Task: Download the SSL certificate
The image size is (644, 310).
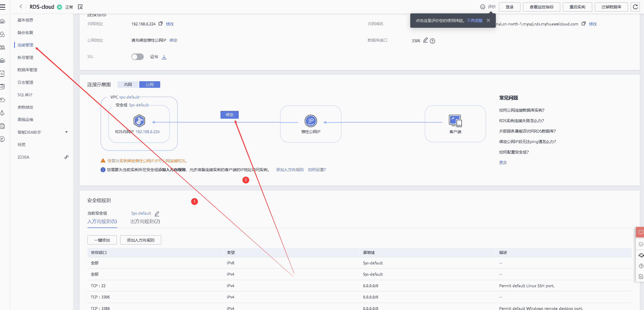Action: (164, 57)
